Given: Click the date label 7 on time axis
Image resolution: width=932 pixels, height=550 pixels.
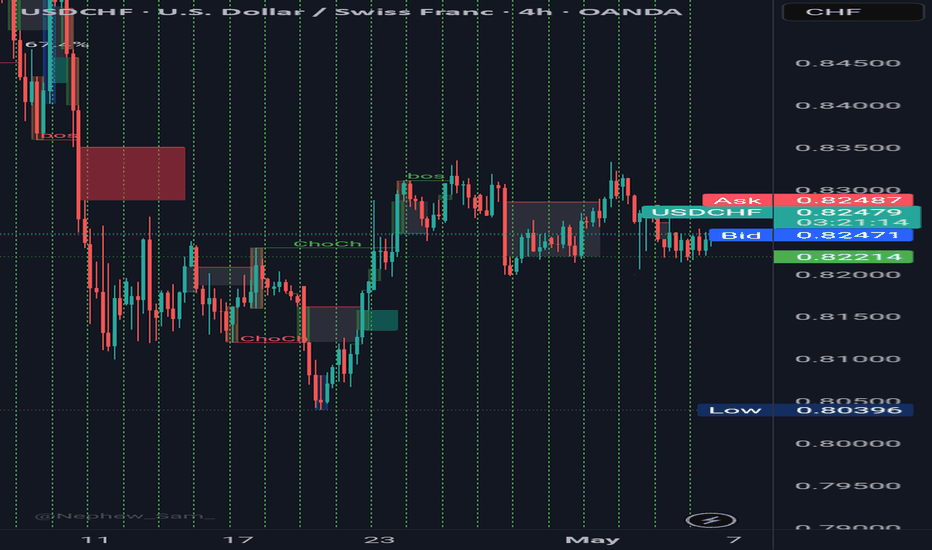Looking at the screenshot, I should (734, 540).
